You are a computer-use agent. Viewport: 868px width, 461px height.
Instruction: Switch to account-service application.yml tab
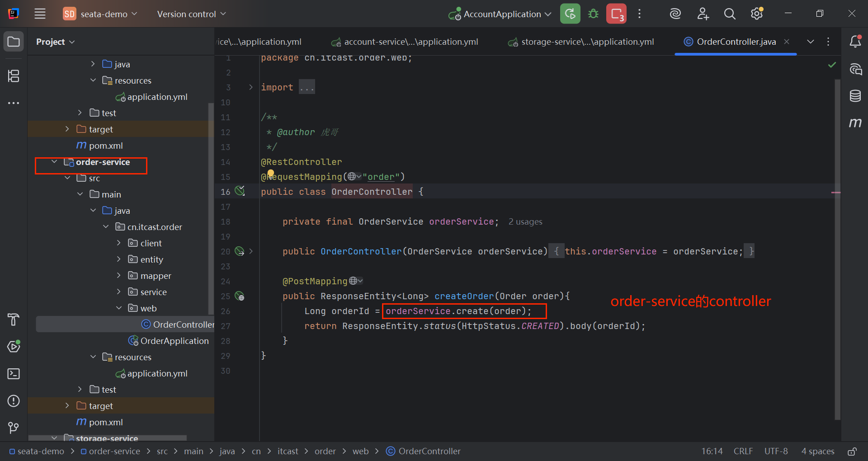click(405, 42)
